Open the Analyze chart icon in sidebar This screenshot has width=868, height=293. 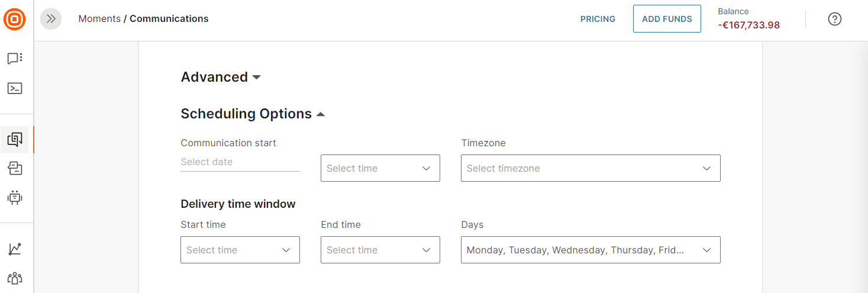click(x=15, y=249)
